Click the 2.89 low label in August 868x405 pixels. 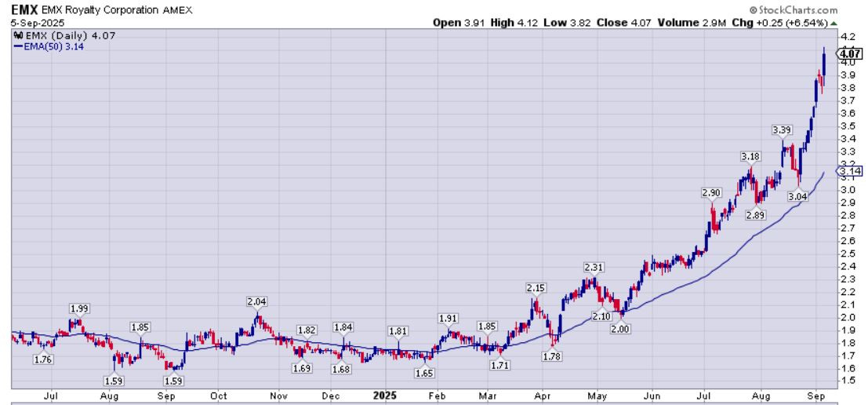point(756,215)
